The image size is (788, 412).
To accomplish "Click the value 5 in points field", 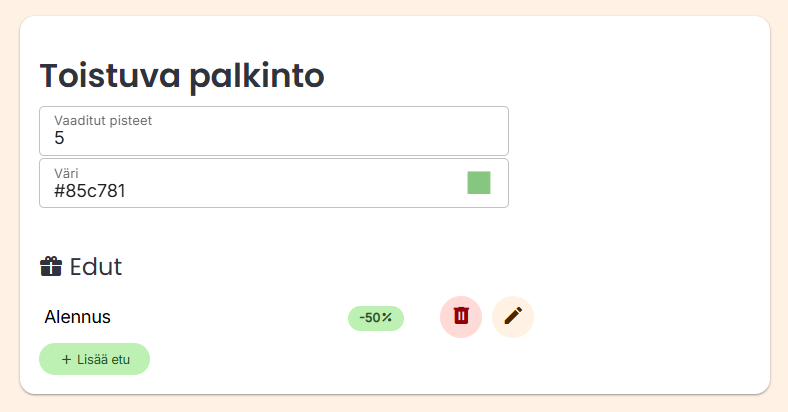I will [x=59, y=139].
